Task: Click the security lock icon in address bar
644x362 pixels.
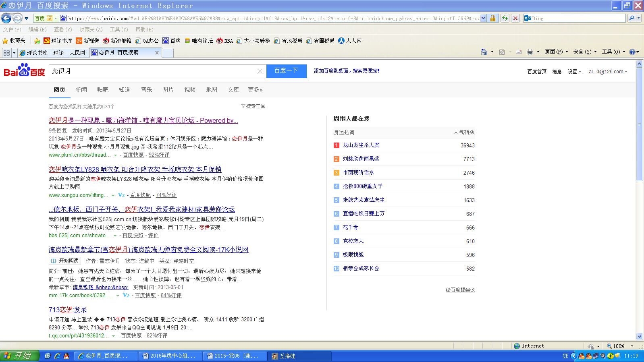Action: [492, 18]
